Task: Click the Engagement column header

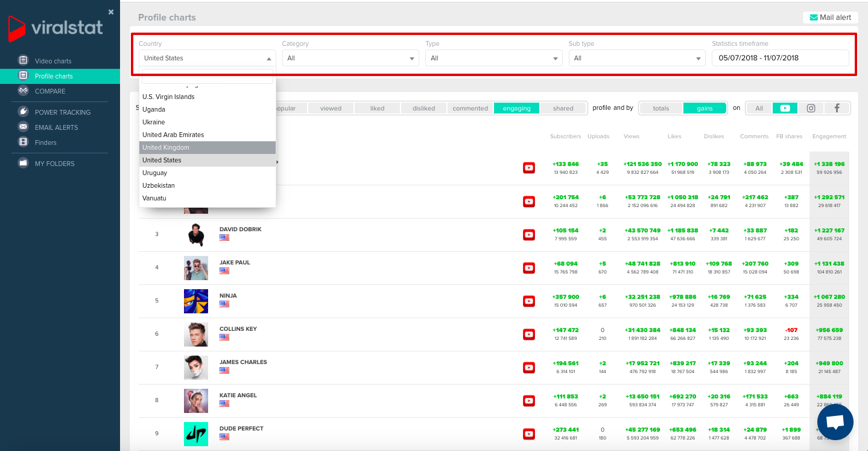Action: pos(829,136)
